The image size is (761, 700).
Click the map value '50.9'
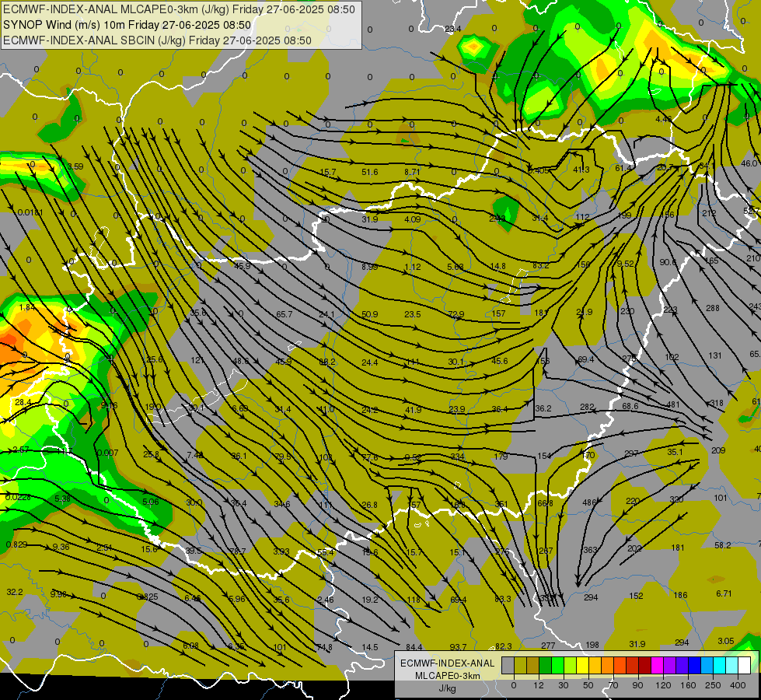pos(370,314)
